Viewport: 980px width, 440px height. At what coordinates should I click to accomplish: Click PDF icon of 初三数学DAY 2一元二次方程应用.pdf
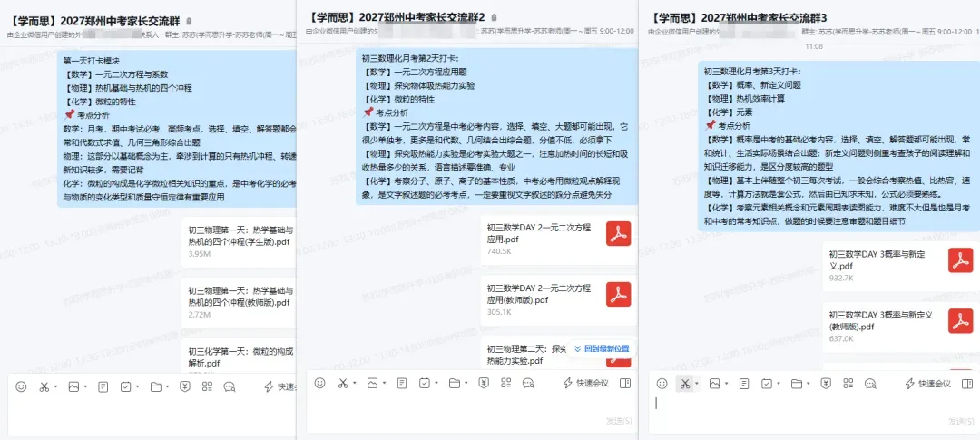(x=618, y=234)
